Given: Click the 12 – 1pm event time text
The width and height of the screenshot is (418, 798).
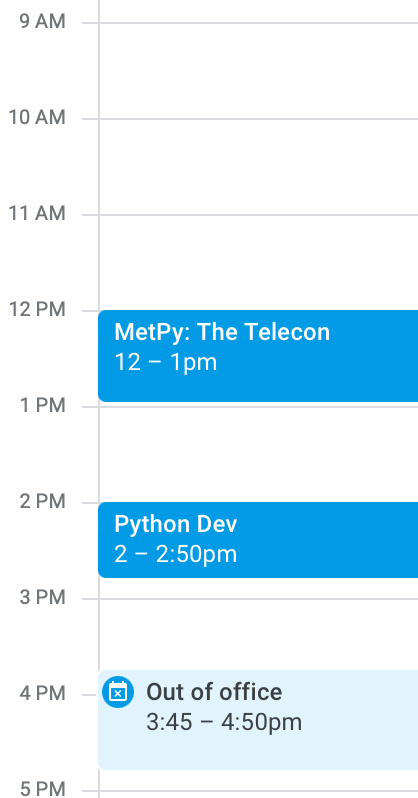Looking at the screenshot, I should click(165, 362).
